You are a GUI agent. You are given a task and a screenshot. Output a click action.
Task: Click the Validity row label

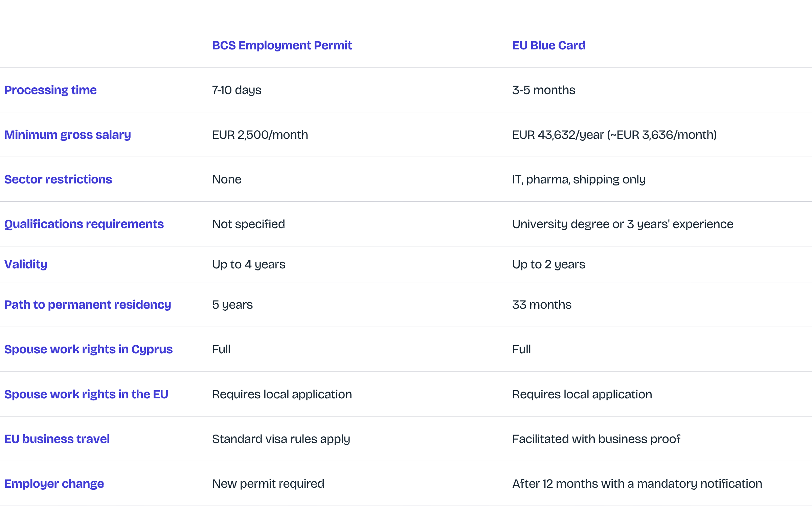click(26, 265)
